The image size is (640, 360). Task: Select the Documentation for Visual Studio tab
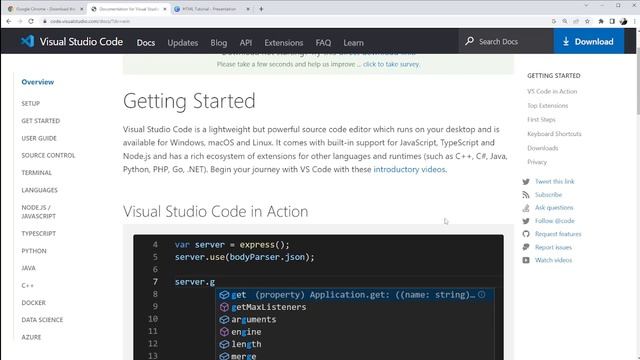(129, 9)
